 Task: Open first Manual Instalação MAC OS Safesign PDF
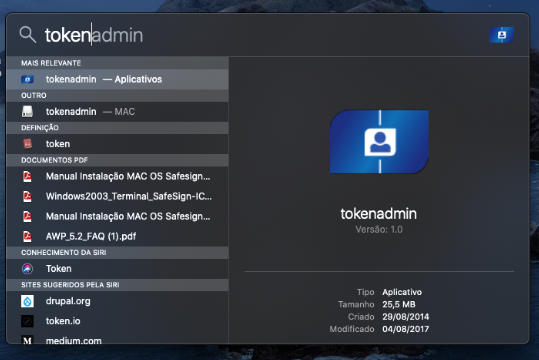[x=117, y=176]
